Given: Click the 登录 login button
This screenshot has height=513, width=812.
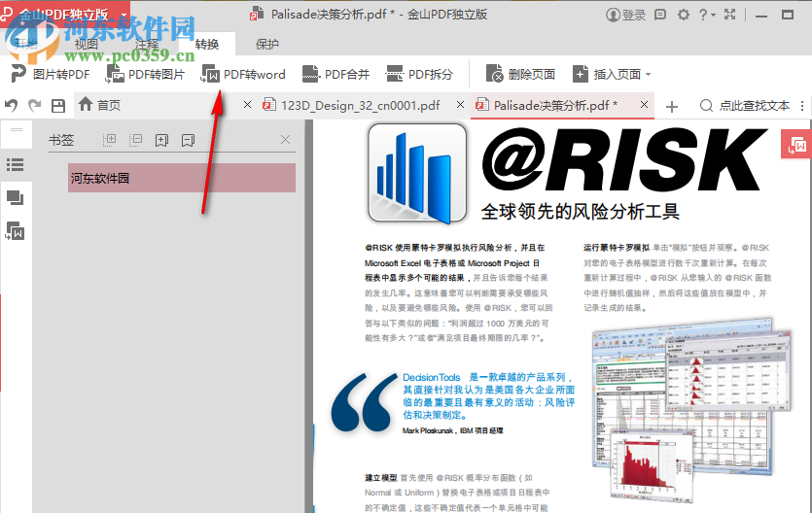Looking at the screenshot, I should point(626,15).
